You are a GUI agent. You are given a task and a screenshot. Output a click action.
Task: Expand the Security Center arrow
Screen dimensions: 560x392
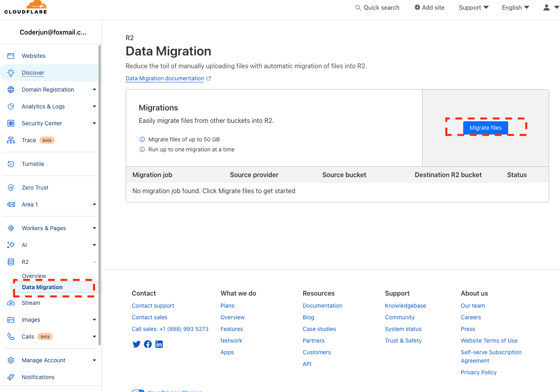click(x=94, y=123)
